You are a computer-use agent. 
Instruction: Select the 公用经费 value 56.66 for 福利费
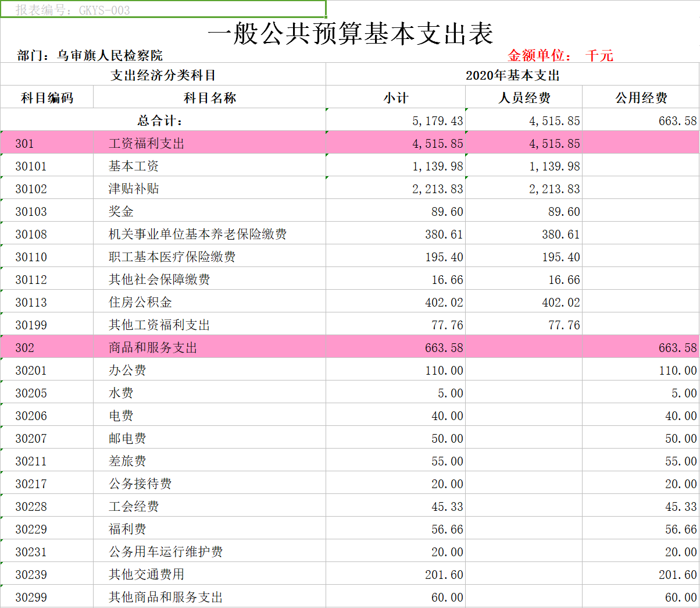641,528
